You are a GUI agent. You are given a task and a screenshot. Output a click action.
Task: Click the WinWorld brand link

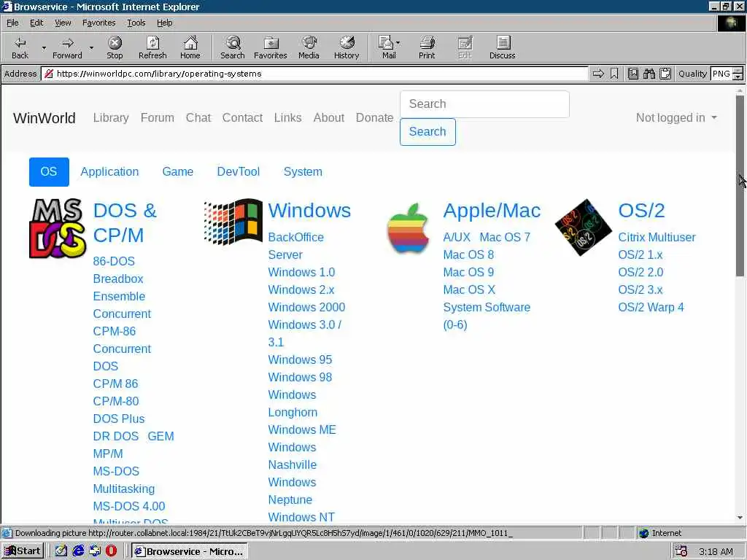click(44, 118)
